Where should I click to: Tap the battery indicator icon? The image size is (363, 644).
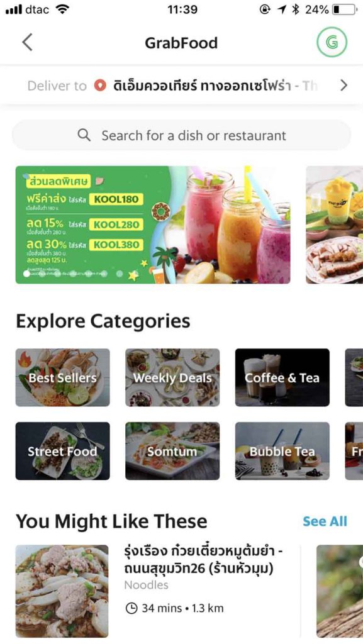344,9
